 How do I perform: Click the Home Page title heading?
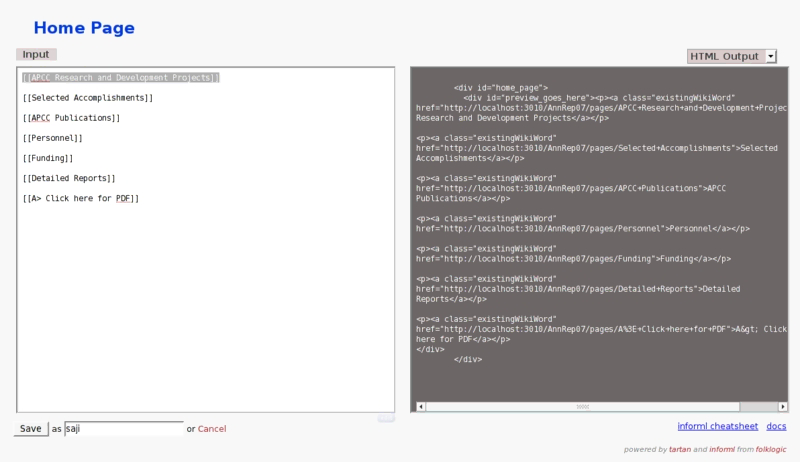(84, 28)
